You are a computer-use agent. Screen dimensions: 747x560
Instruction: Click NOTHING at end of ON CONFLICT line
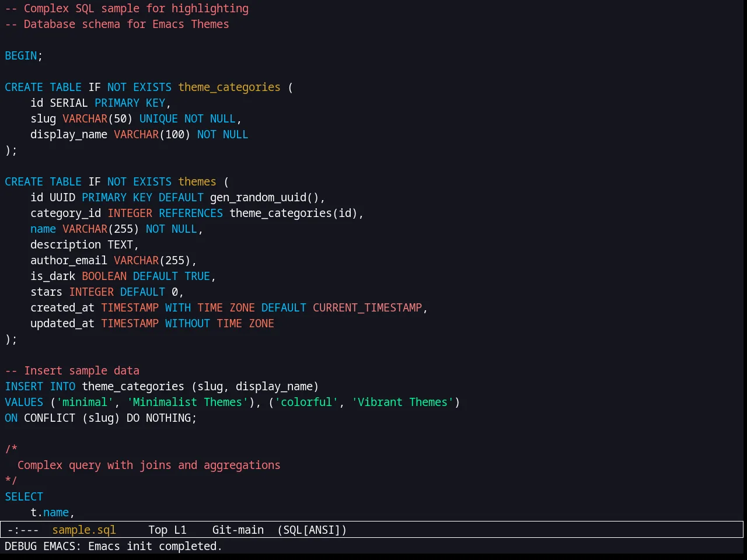(x=168, y=418)
